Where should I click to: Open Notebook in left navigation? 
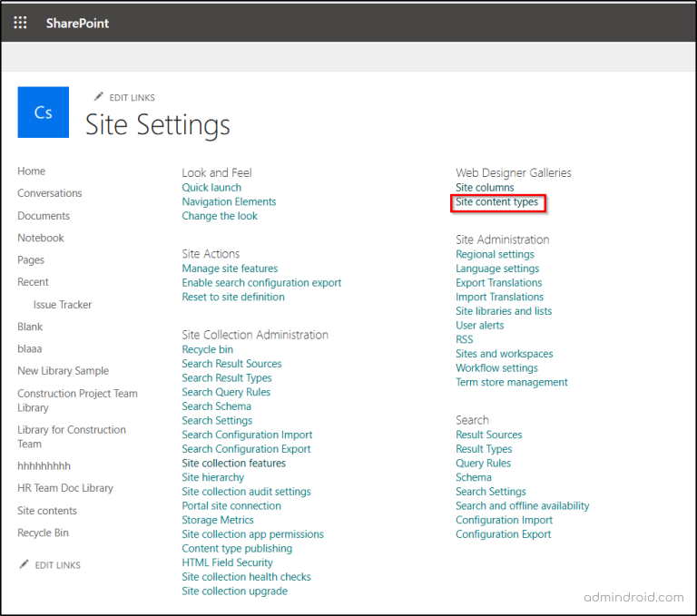41,238
